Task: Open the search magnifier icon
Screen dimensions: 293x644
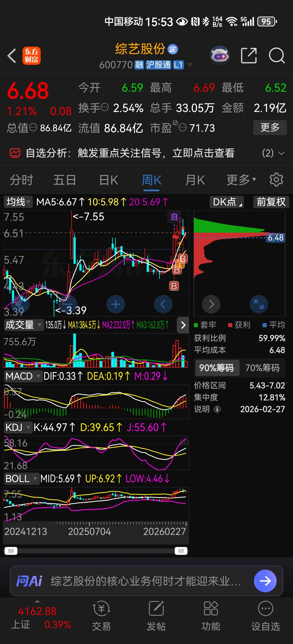Action: pos(276,55)
